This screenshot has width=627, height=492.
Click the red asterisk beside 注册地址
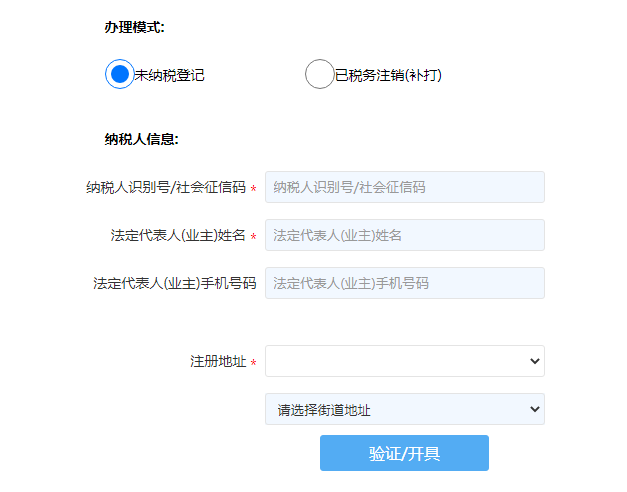(x=253, y=363)
